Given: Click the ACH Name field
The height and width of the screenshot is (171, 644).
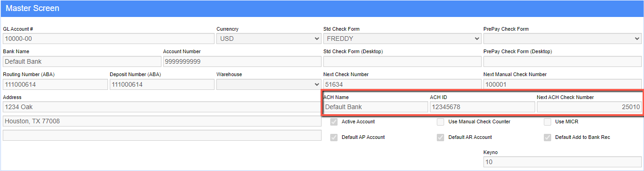Looking at the screenshot, I should coord(376,107).
